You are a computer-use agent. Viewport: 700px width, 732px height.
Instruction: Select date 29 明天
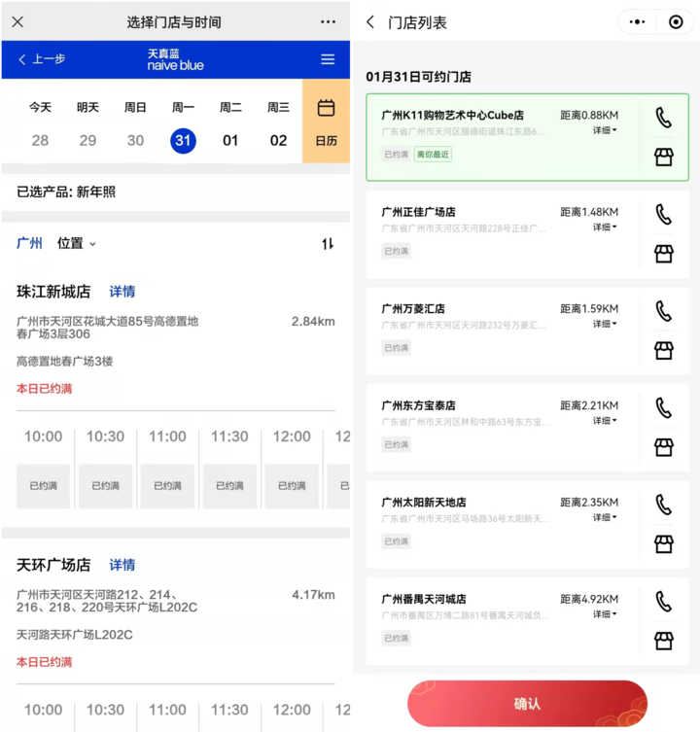coord(87,124)
